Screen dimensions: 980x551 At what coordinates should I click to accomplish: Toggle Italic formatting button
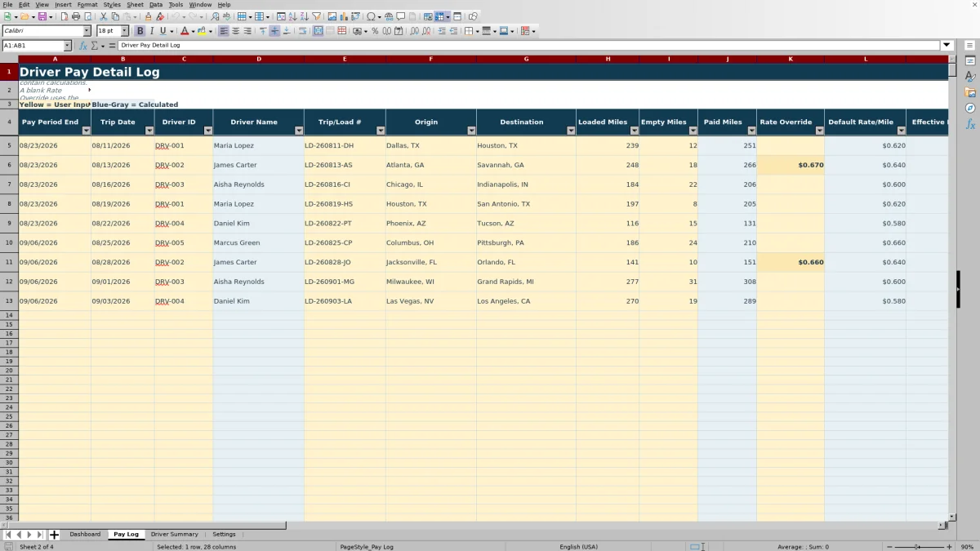(x=151, y=31)
